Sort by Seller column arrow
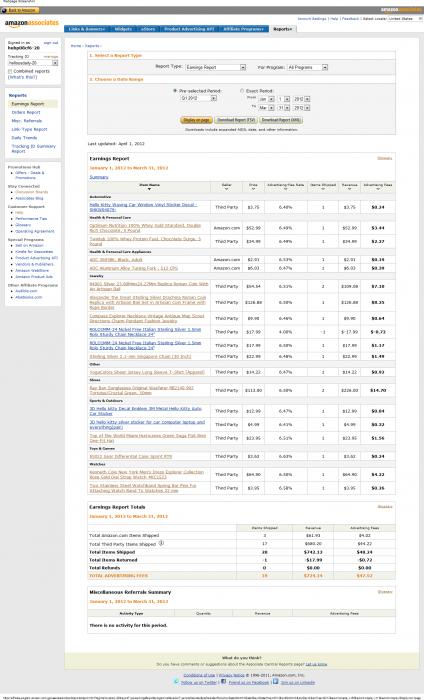Screen dimensions: 424x700 pyautogui.click(x=226, y=189)
